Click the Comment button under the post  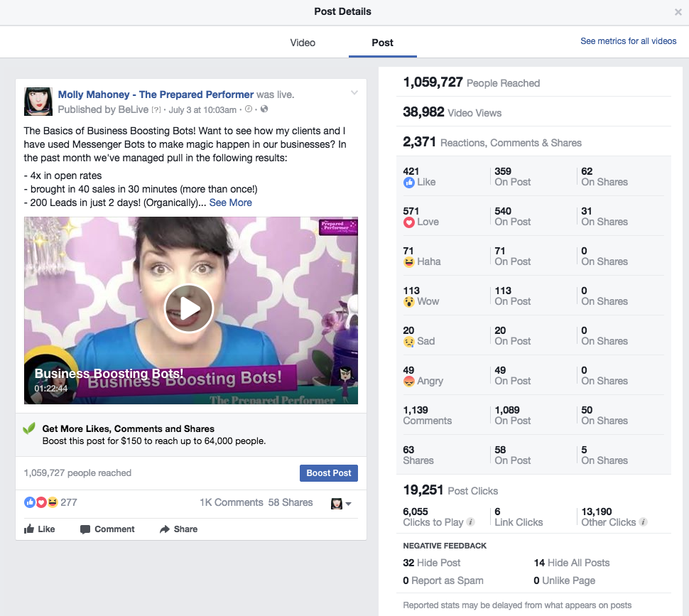pyautogui.click(x=107, y=529)
